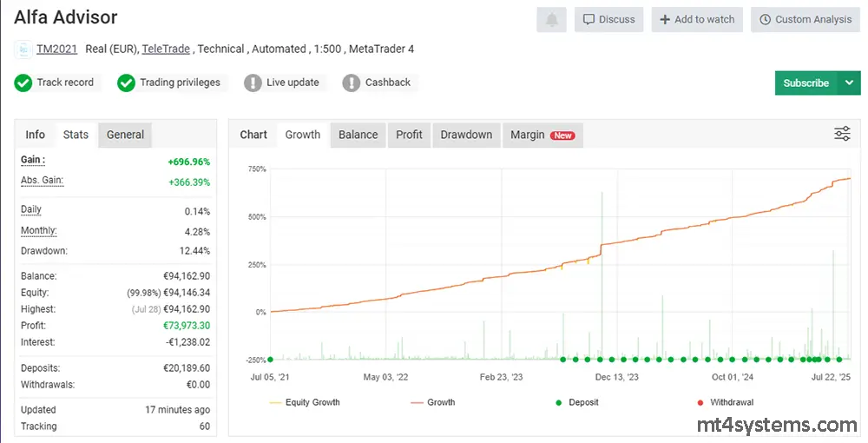Add system to watch list
This screenshot has height=443, width=868.
[697, 19]
